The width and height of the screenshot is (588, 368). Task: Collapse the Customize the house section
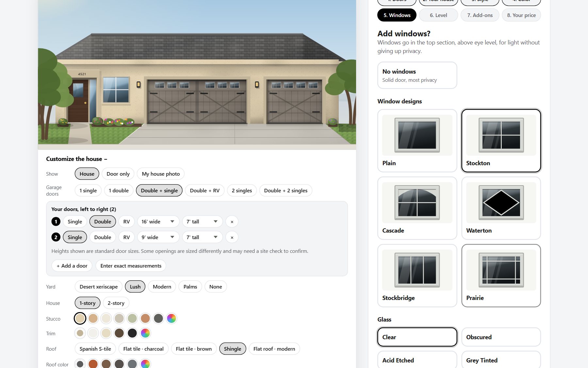tap(77, 159)
